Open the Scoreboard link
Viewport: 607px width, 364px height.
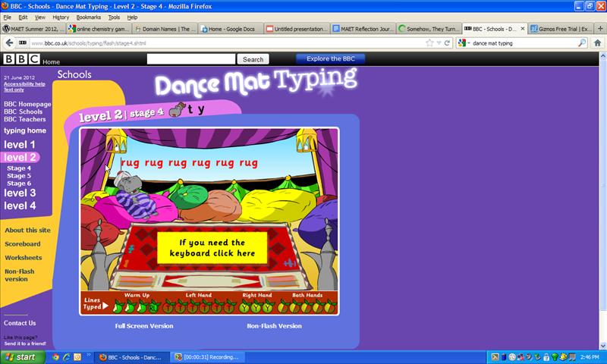click(23, 243)
